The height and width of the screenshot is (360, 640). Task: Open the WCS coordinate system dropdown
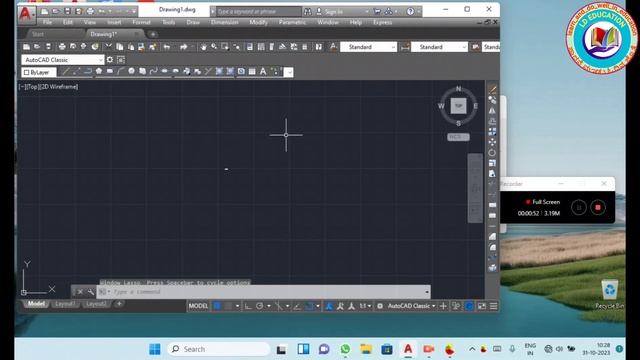(x=458, y=137)
